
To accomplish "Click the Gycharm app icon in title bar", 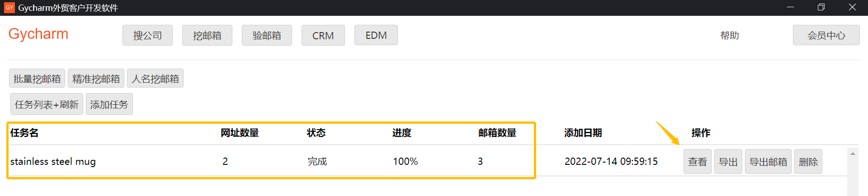I will coord(9,8).
